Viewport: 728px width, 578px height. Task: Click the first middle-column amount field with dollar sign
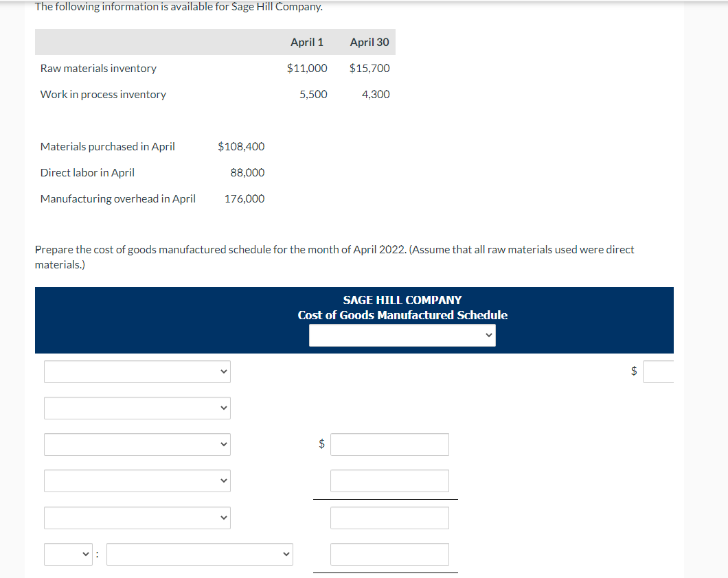point(389,444)
